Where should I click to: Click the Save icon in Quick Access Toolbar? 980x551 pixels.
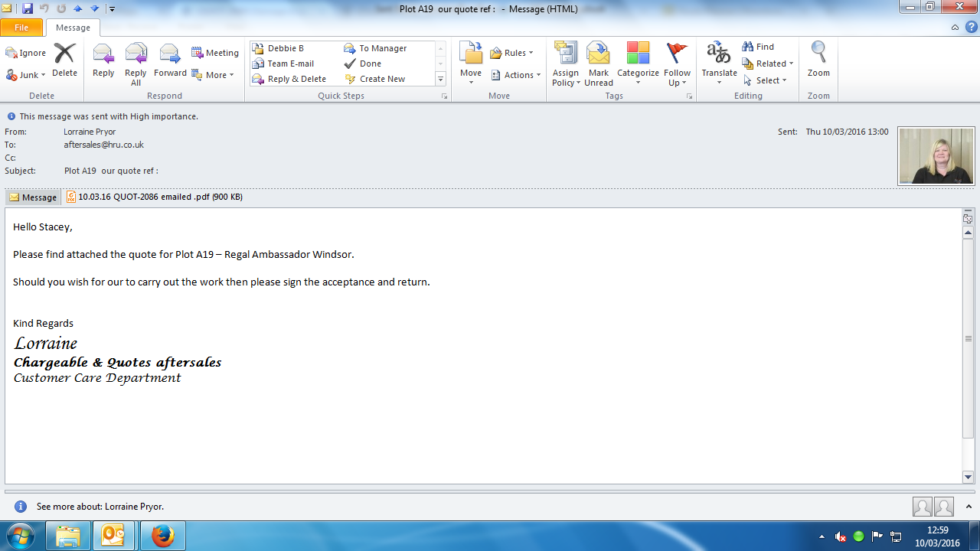pos(28,8)
